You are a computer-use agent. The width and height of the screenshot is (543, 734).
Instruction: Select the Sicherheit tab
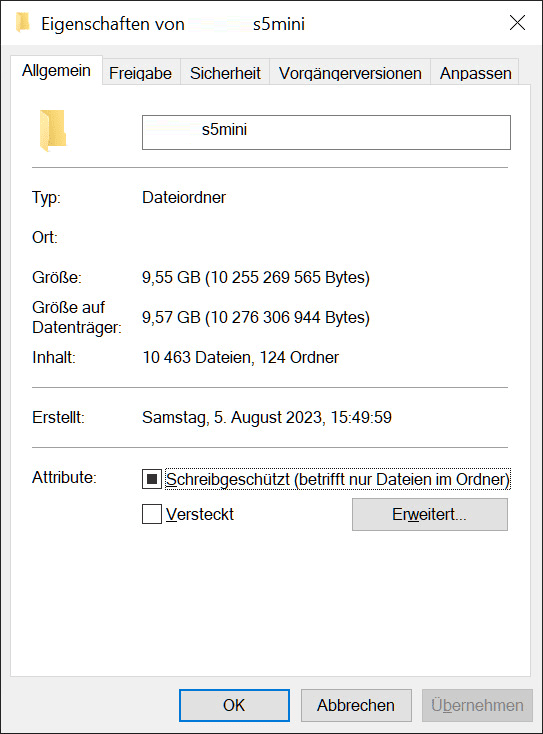(225, 73)
